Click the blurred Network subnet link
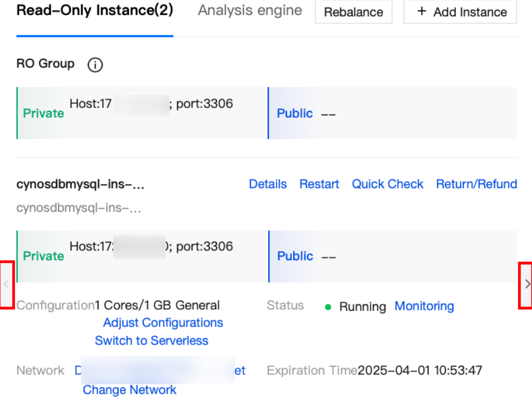 [x=160, y=371]
